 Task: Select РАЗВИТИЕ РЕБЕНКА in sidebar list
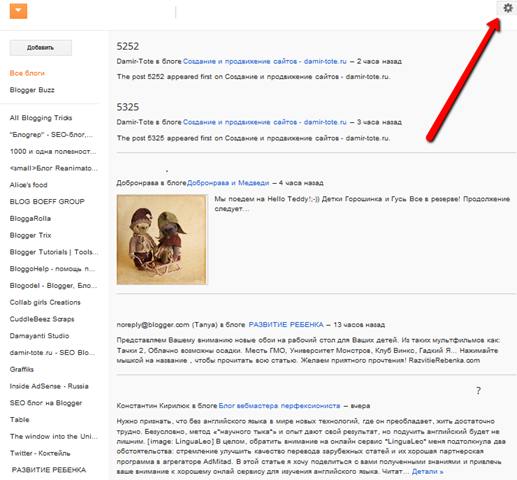click(49, 470)
